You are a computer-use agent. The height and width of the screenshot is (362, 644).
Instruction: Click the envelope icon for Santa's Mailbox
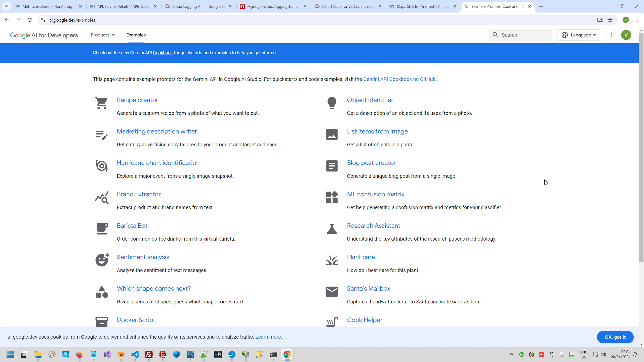332,292
